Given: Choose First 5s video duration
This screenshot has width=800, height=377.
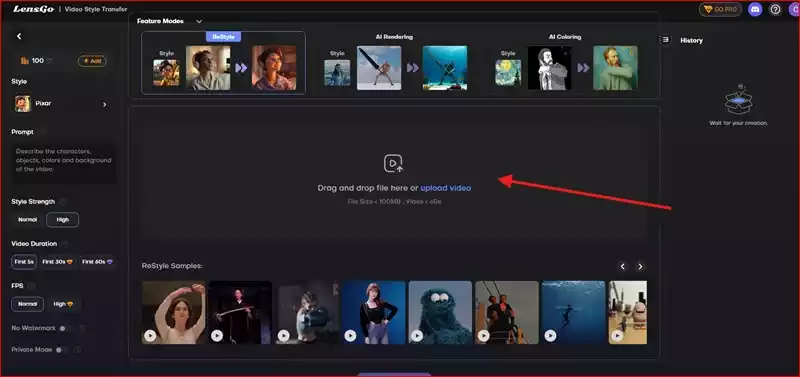Looking at the screenshot, I should pyautogui.click(x=24, y=262).
